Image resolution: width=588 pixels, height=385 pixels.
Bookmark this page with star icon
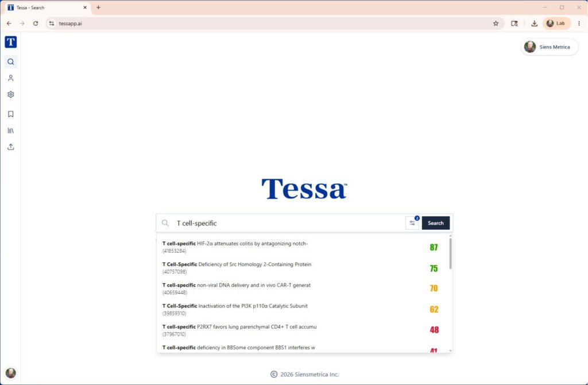coord(496,23)
